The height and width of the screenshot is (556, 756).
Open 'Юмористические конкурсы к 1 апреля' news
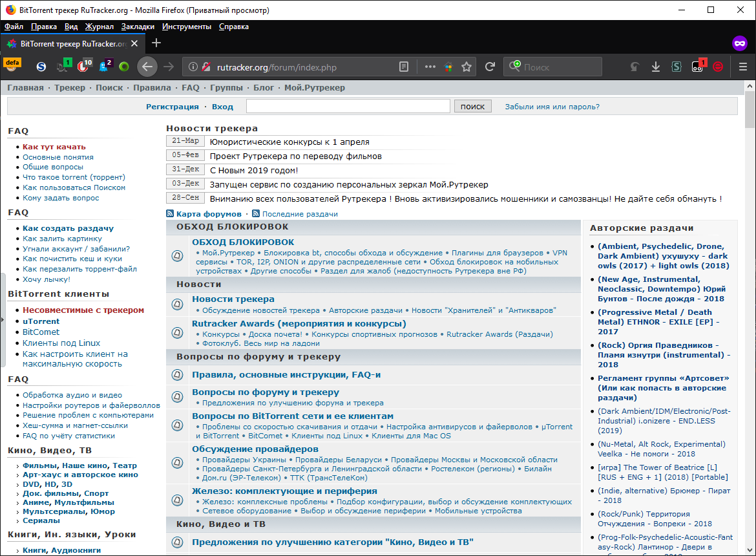click(289, 142)
